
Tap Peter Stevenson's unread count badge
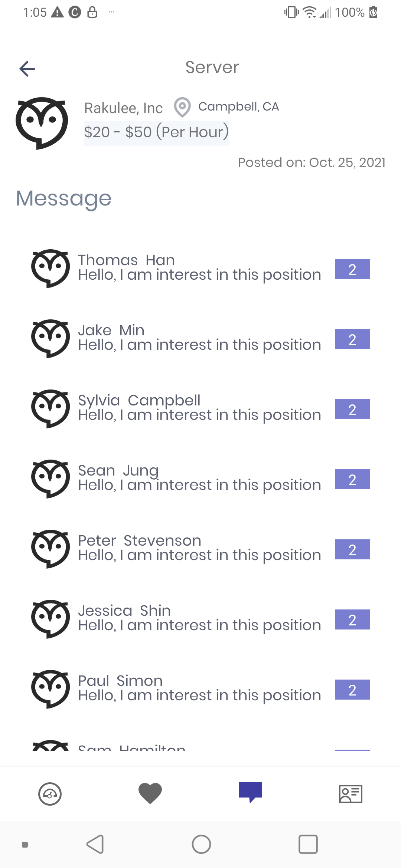coord(352,549)
